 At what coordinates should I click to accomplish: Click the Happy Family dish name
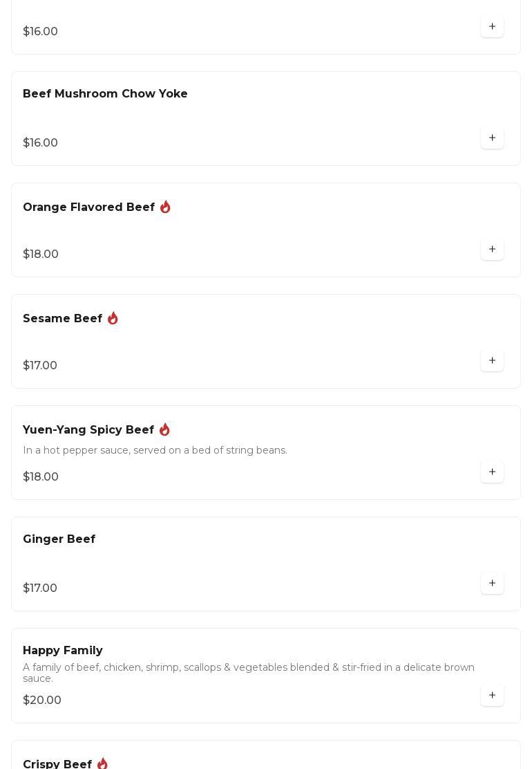62,651
